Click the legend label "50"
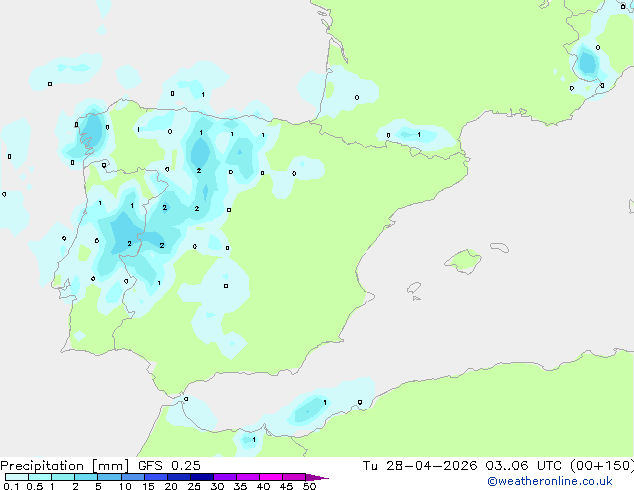 click(x=309, y=486)
